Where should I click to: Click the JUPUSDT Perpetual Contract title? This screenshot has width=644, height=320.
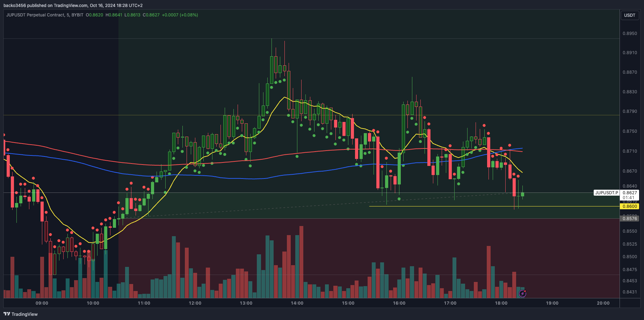tap(35, 15)
